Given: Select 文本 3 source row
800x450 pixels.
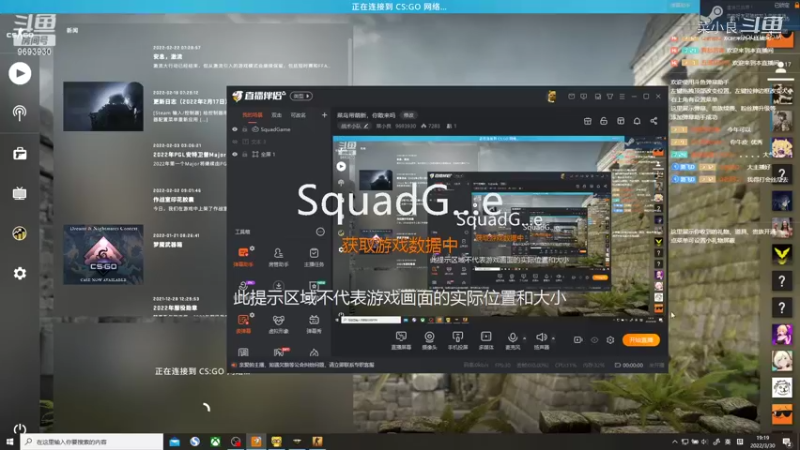Looking at the screenshot, I should 279,142.
